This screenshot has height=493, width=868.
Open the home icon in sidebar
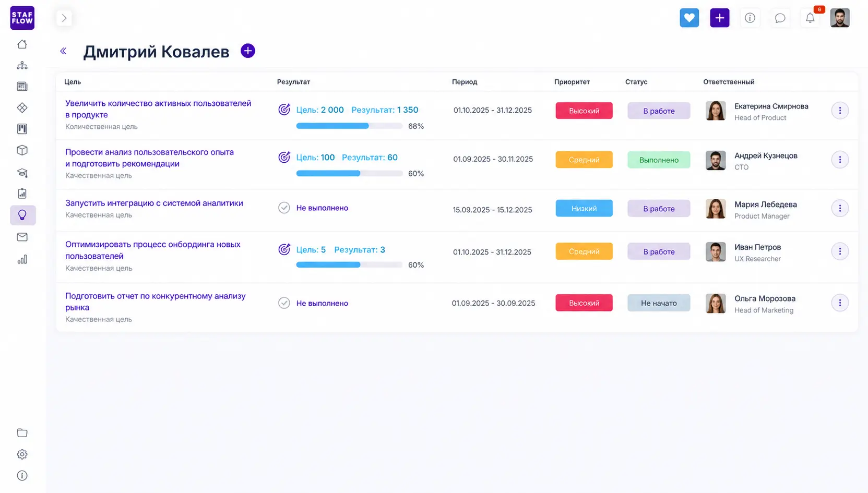click(x=22, y=44)
